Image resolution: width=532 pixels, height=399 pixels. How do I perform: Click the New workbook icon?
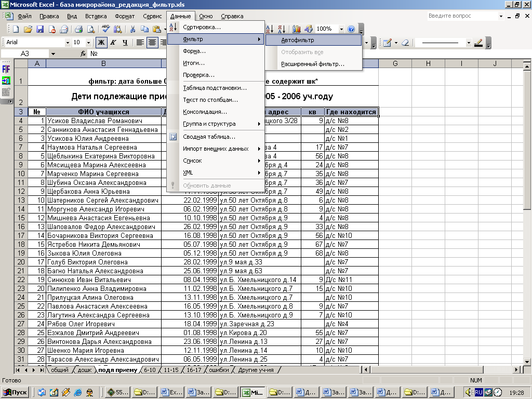16,29
